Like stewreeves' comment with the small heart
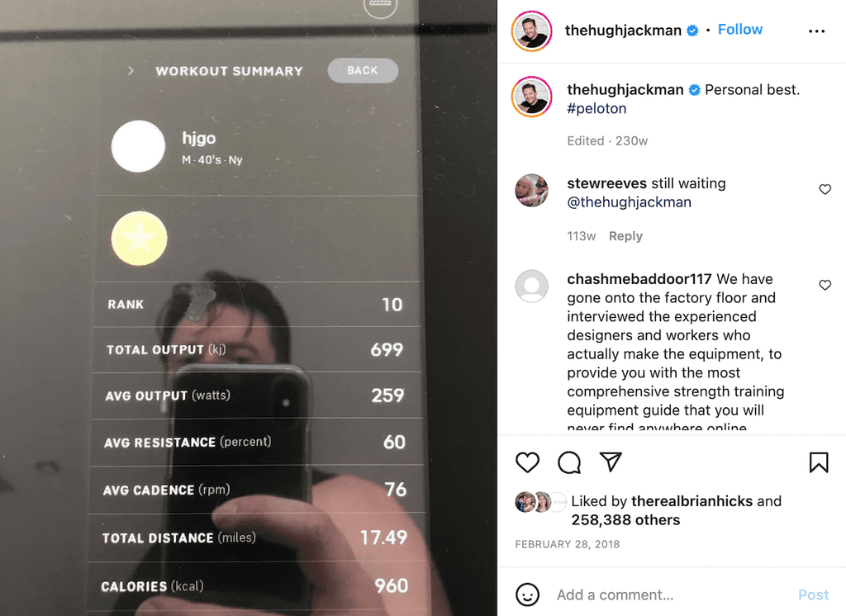 825,189
